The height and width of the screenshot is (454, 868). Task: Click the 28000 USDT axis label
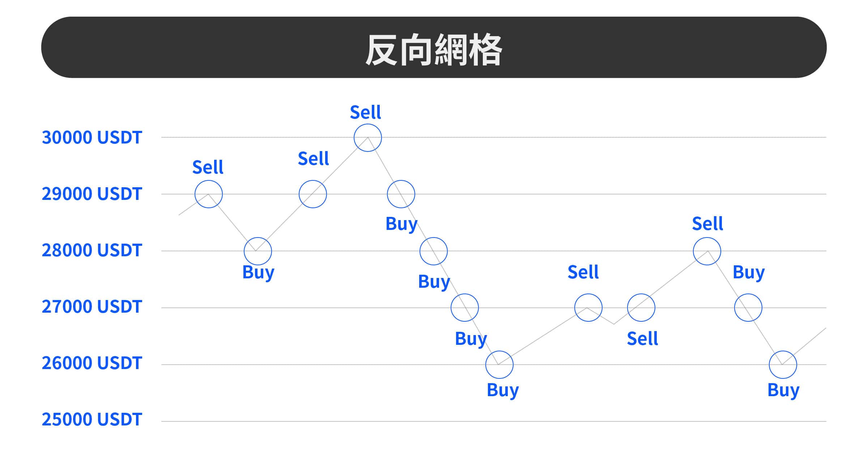click(92, 250)
